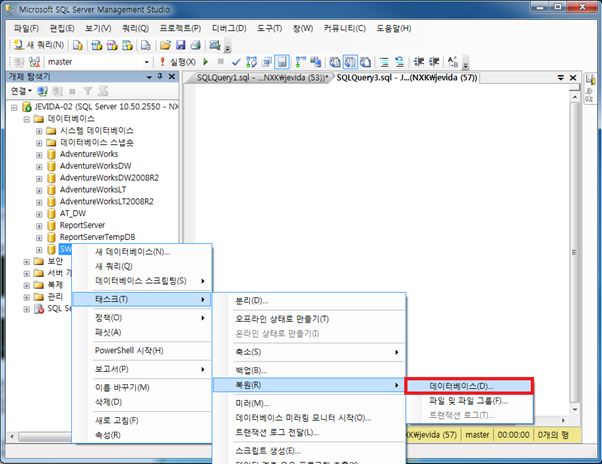
Task: Click the New Query (새 쿼리) button
Action: coord(38,45)
